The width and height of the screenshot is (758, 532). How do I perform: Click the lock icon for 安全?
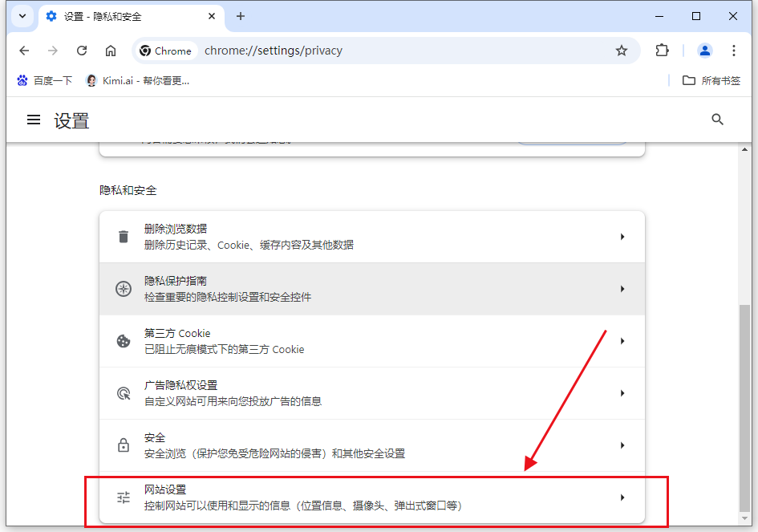tap(124, 445)
